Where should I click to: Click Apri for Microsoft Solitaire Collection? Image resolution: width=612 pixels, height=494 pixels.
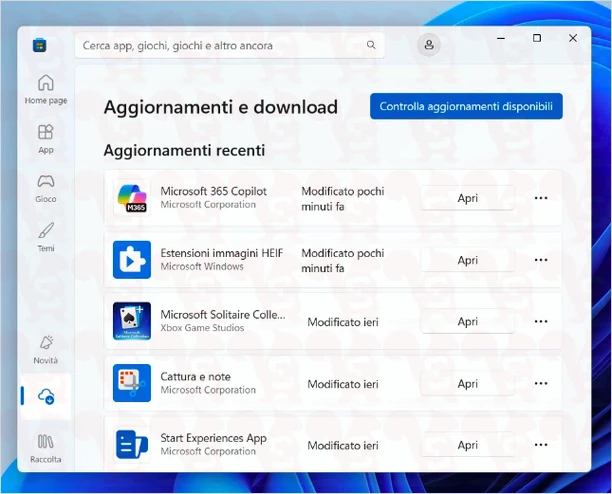coord(468,322)
